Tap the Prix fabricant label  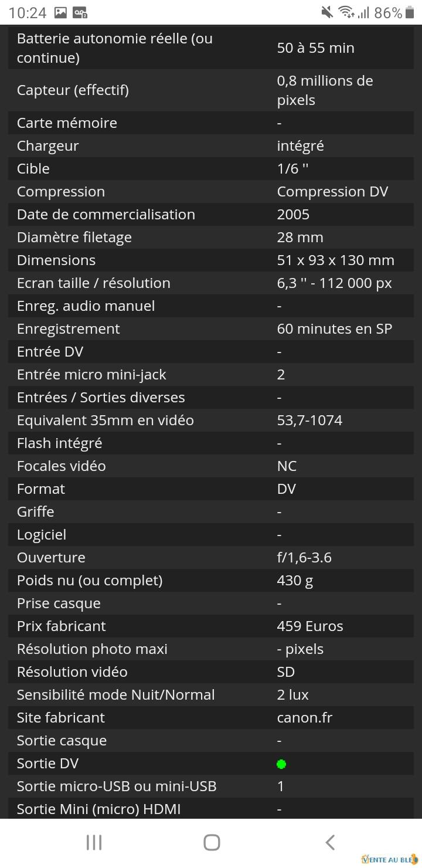coord(62,626)
